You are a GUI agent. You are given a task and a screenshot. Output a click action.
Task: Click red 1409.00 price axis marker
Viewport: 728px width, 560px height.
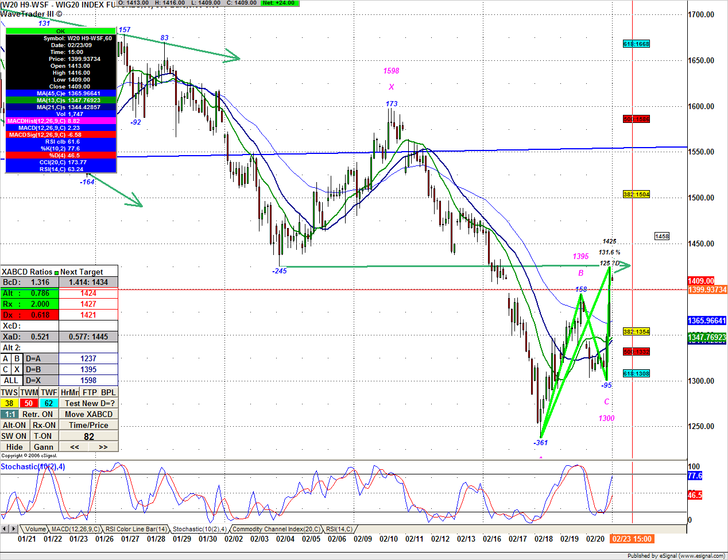click(700, 281)
